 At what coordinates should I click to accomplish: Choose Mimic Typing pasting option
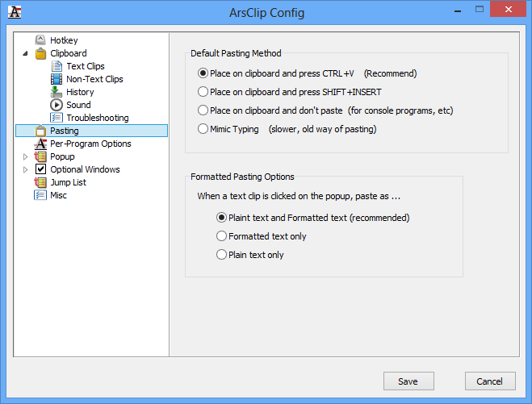pyautogui.click(x=203, y=129)
